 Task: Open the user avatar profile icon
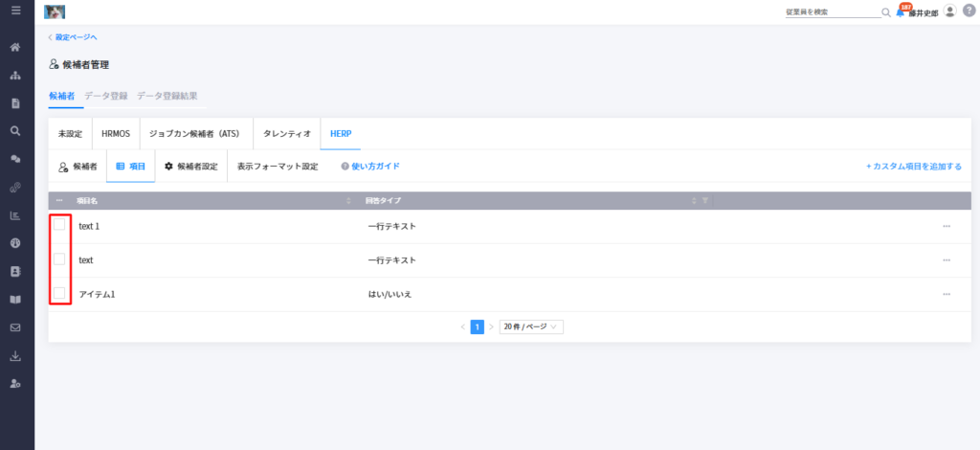[x=950, y=11]
